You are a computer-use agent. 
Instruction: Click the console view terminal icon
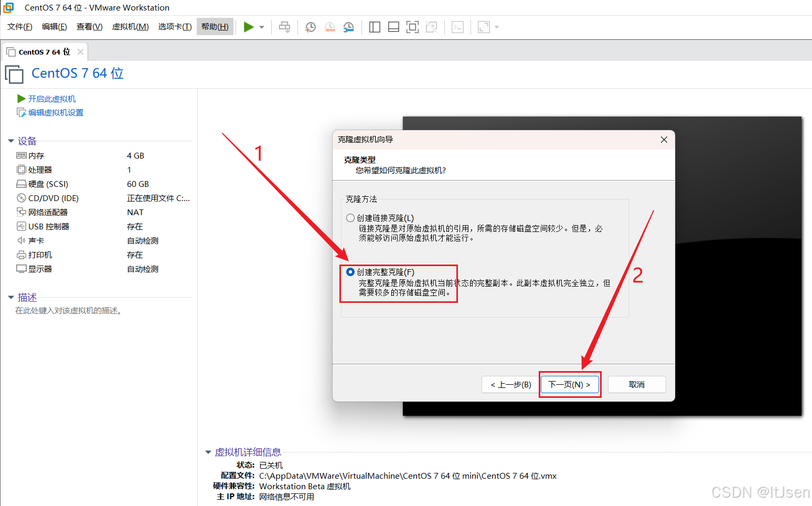tap(457, 27)
